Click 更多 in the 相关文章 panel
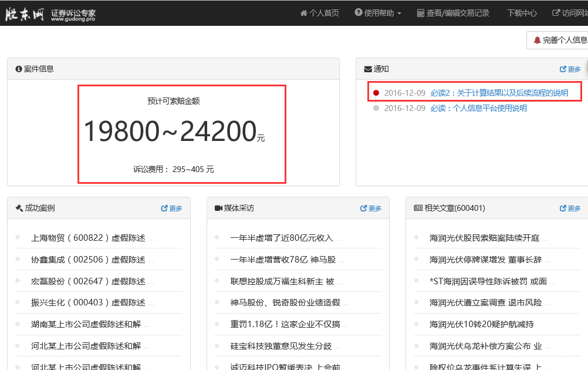This screenshot has width=588, height=370. (x=570, y=208)
